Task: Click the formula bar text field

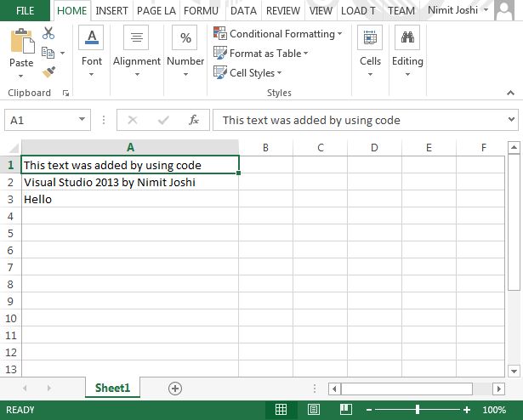Action: tap(361, 120)
